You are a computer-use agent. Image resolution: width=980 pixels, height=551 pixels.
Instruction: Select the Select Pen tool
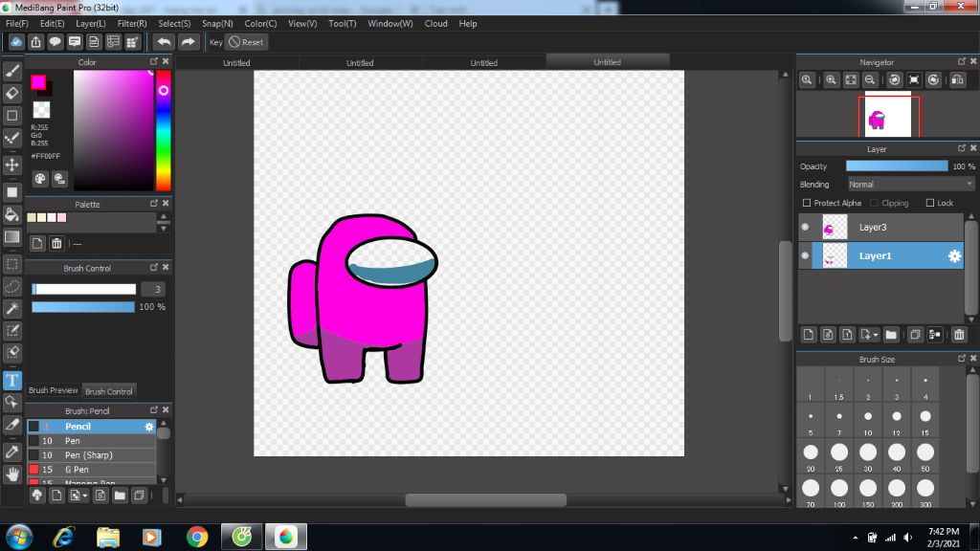11,330
